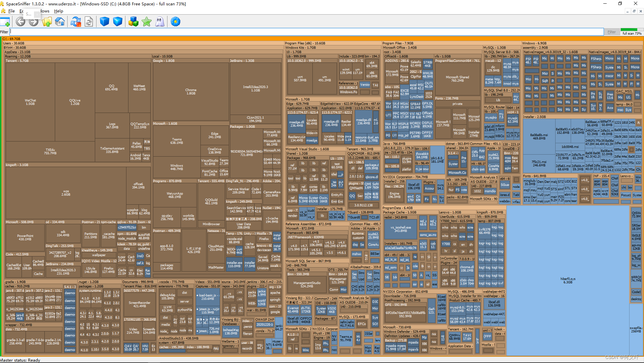Select the vs_isoshell.exe 343.8MB block

click(401, 229)
